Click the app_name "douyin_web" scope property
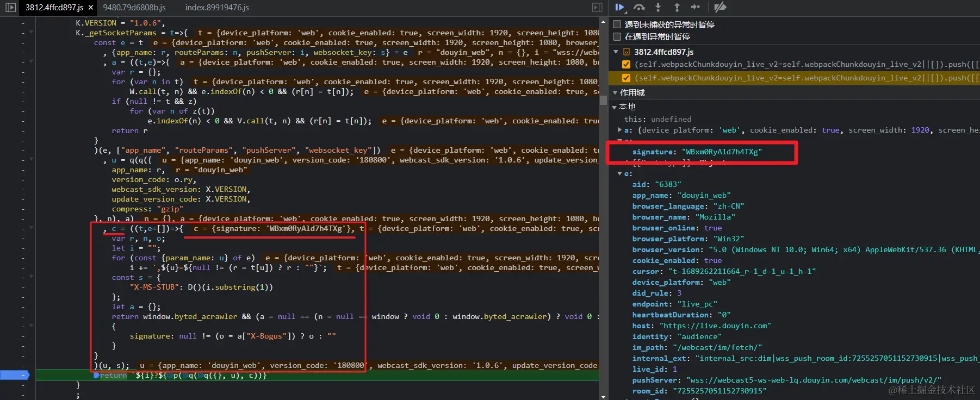Viewport: 980px width, 400px height. tap(681, 196)
